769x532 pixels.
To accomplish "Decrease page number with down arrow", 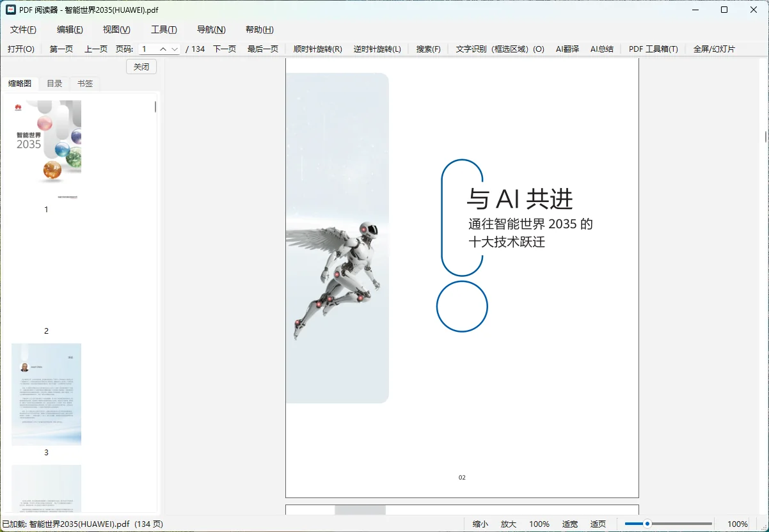I will [175, 49].
